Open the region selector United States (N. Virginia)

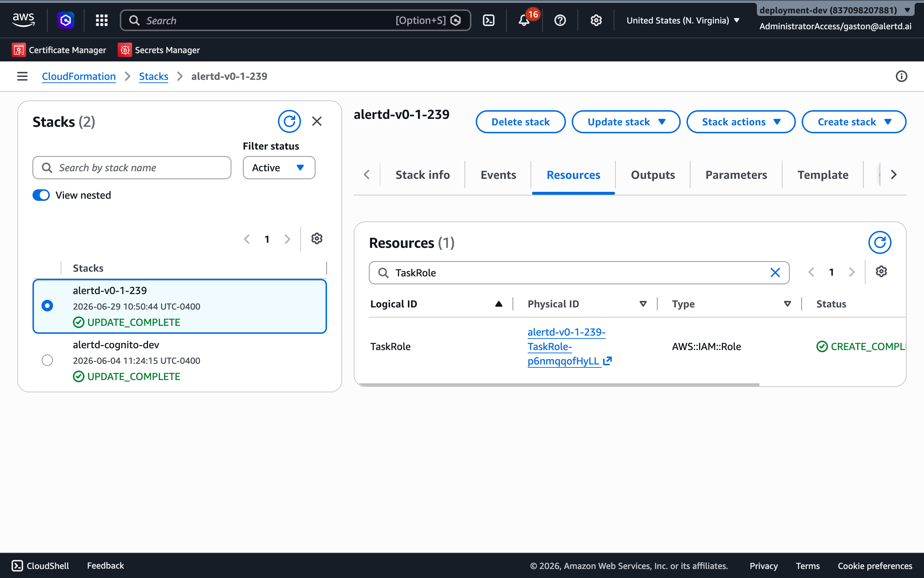click(683, 20)
